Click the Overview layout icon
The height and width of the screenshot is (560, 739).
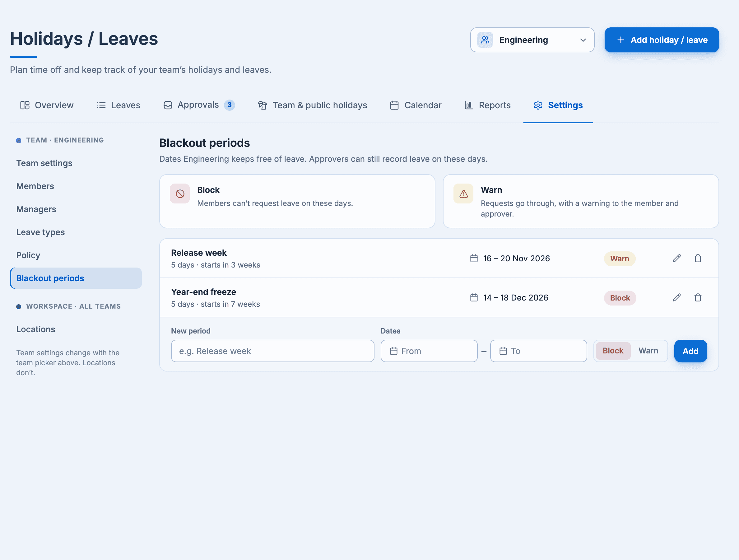[25, 105]
